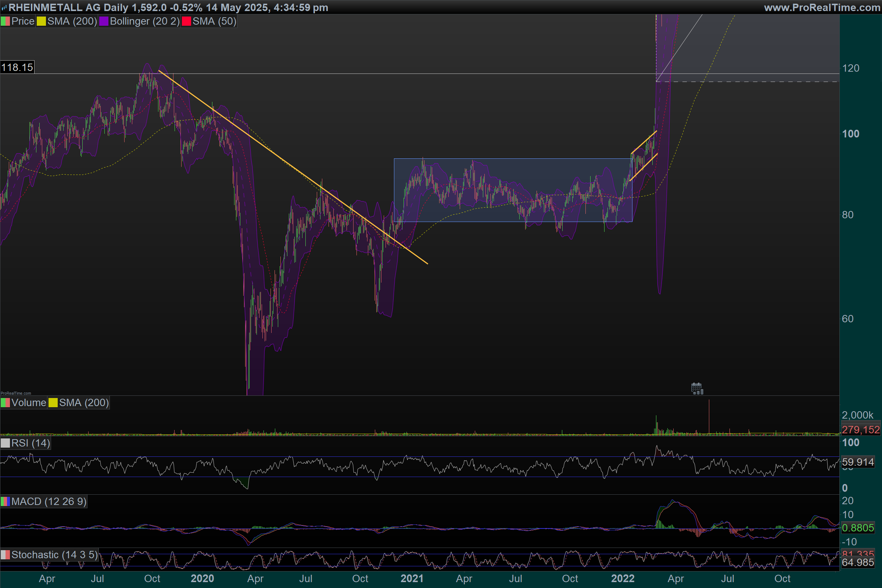Click the dividend calendar event icon
Viewport: 882px width, 588px height.
[697, 388]
